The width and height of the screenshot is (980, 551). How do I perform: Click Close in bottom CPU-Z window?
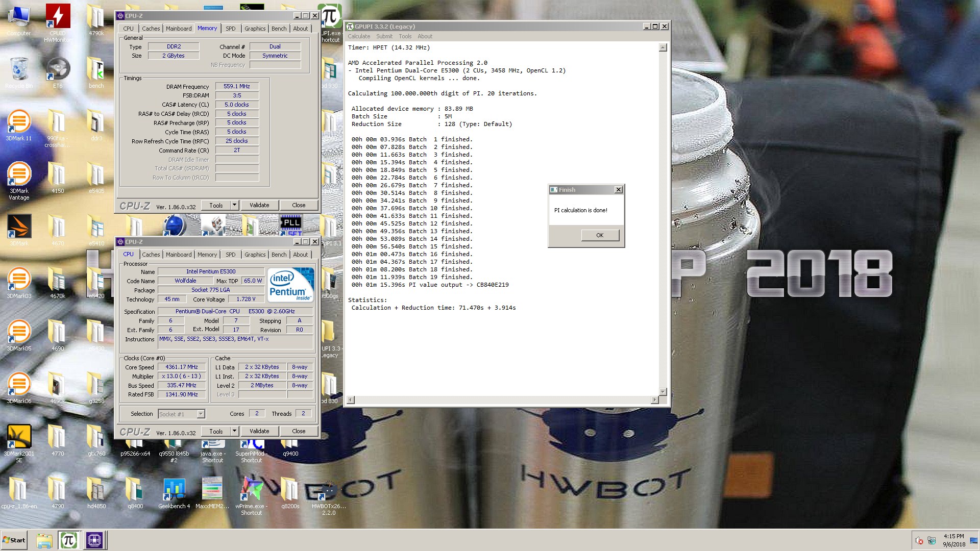point(299,431)
